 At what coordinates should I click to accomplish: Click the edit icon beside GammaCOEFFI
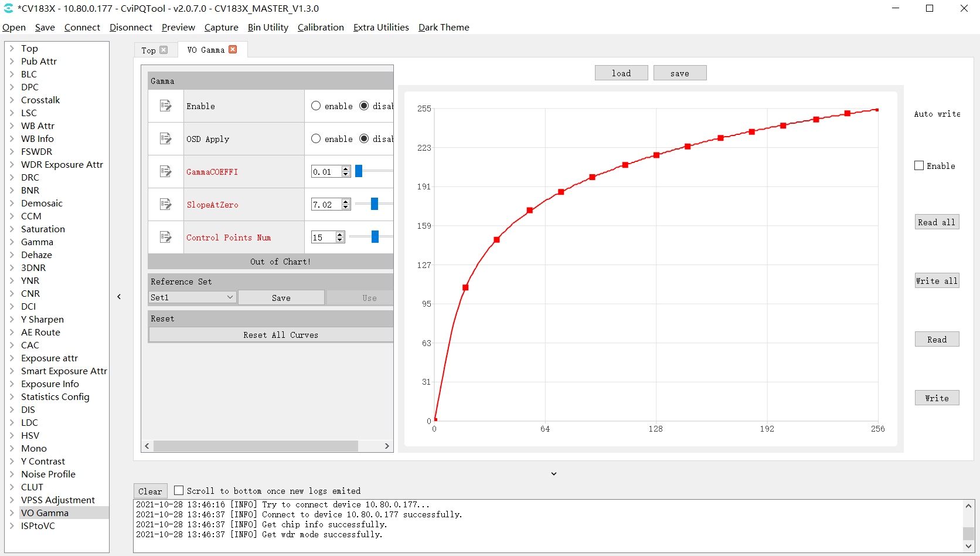pos(166,171)
